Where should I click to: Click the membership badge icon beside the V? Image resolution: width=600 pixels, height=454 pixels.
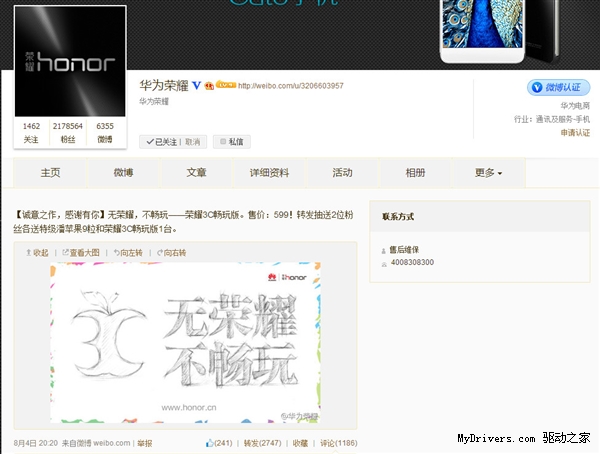[209, 86]
